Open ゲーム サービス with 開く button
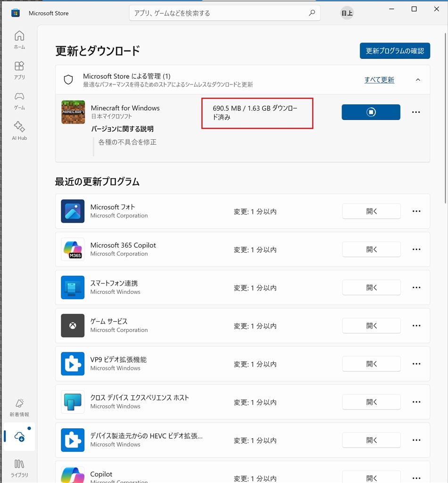 coord(371,325)
